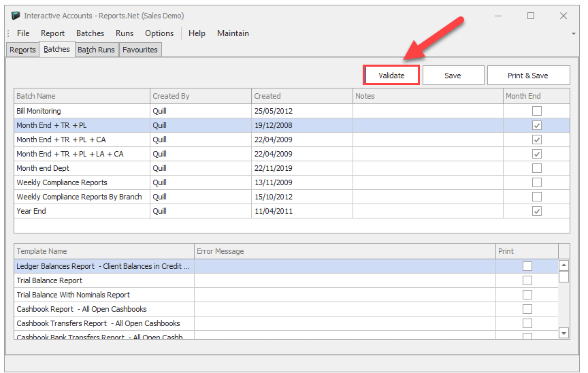Select the Month End + TR + PL batch

tap(292, 125)
